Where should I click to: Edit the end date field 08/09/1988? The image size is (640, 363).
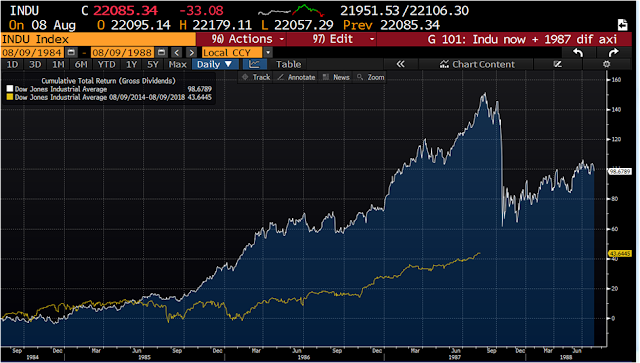tap(122, 53)
